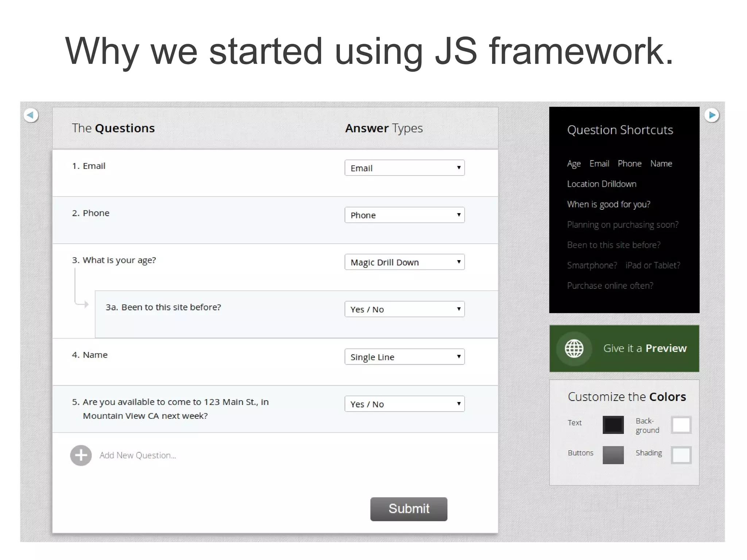The width and height of the screenshot is (747, 560).
Task: Open the Single Line answer type dropdown
Action: (404, 357)
